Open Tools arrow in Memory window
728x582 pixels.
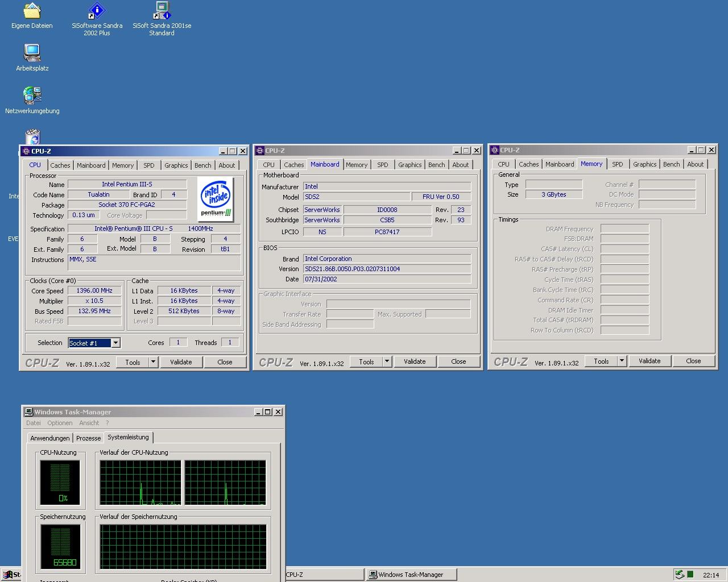(x=622, y=361)
